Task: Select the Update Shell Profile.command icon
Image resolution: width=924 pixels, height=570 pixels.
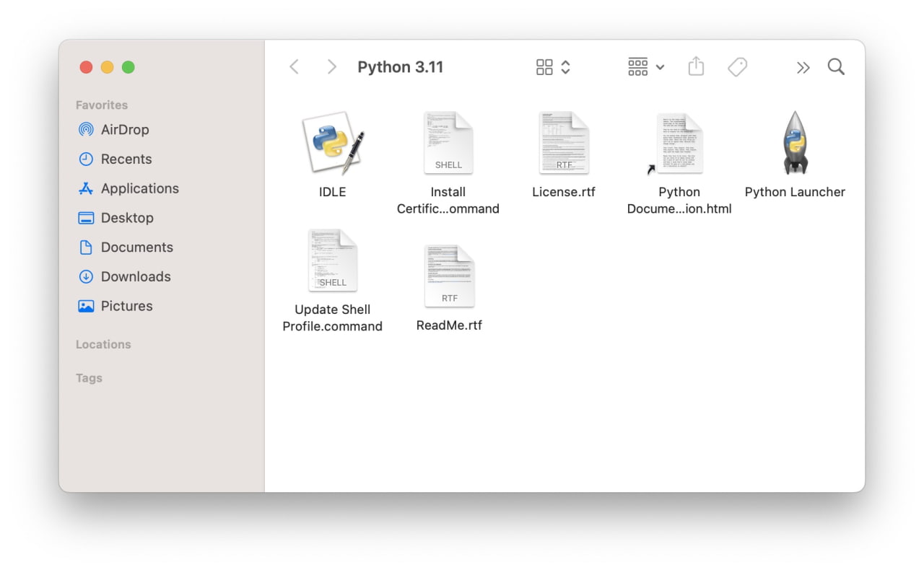Action: coord(333,260)
